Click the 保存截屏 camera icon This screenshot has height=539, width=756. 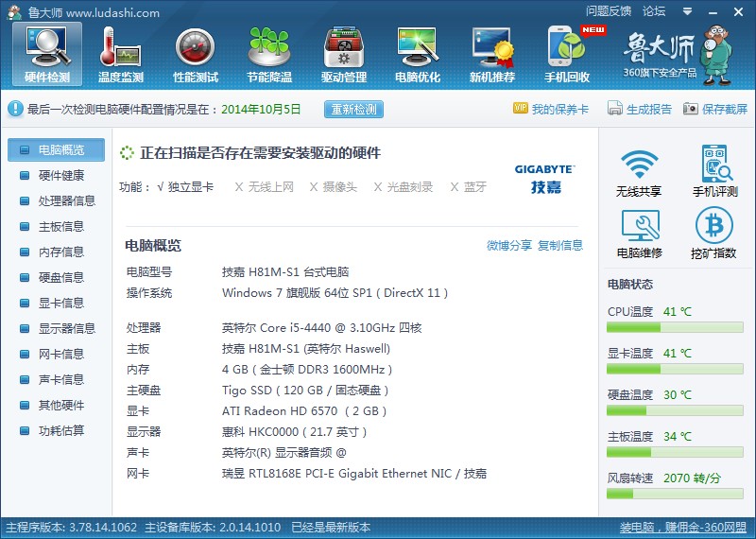click(690, 109)
